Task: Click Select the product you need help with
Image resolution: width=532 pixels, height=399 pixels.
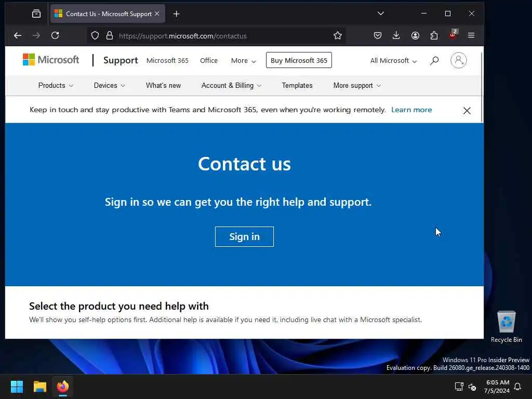Action: click(x=119, y=306)
